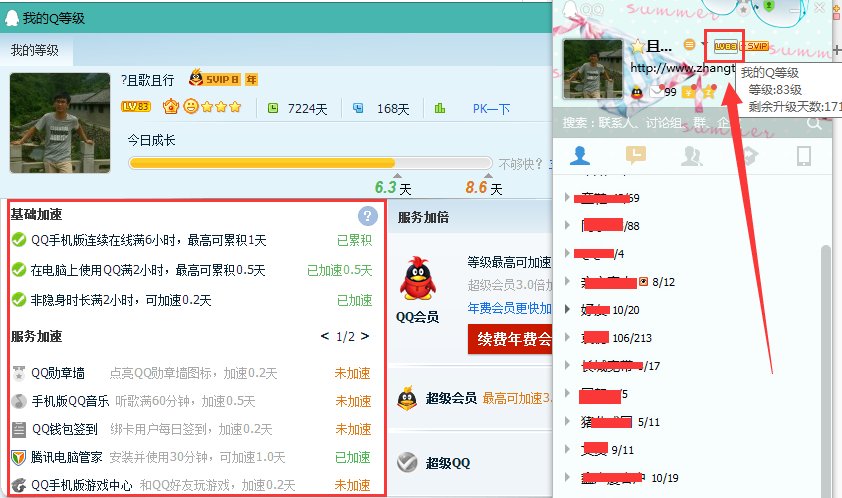
Task: Click the 手机版QQ音乐 icon
Action: 19,401
